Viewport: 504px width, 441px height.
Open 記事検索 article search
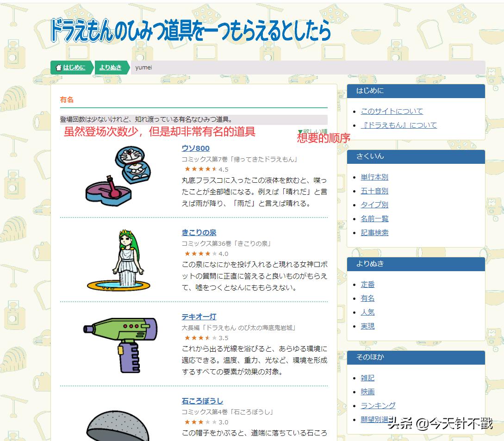pyautogui.click(x=374, y=232)
